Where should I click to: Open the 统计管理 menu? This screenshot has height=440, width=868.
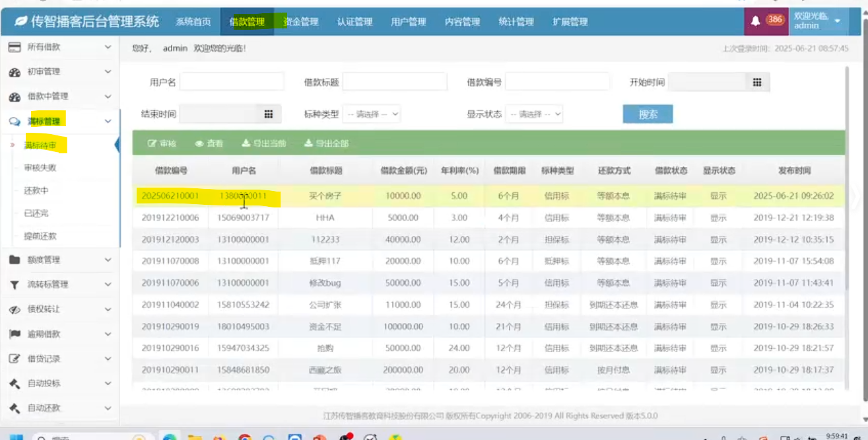coord(516,22)
